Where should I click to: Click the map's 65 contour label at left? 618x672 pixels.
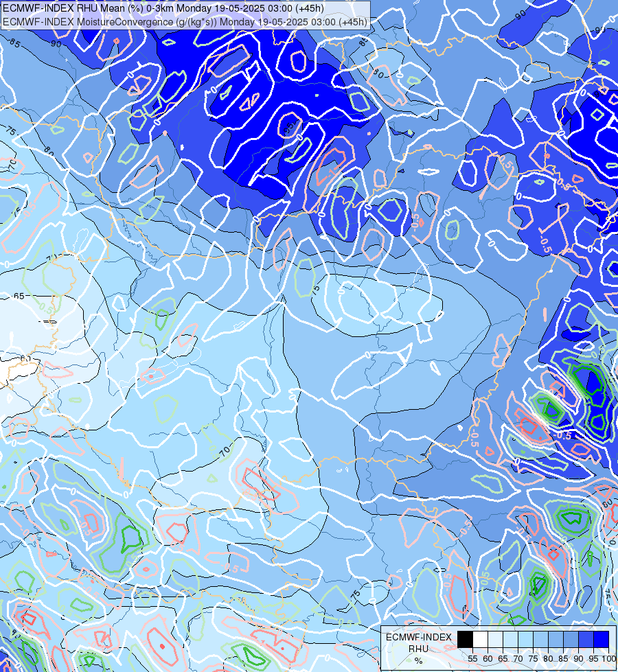point(19,296)
